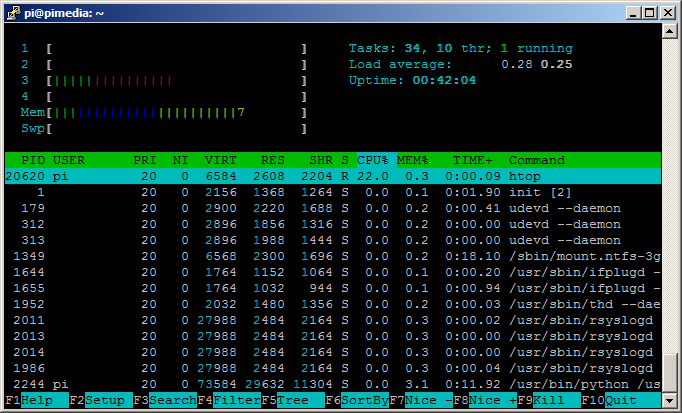Select rsyslogd row with PID 2011
Image resolution: width=682 pixels, height=413 pixels.
(333, 320)
